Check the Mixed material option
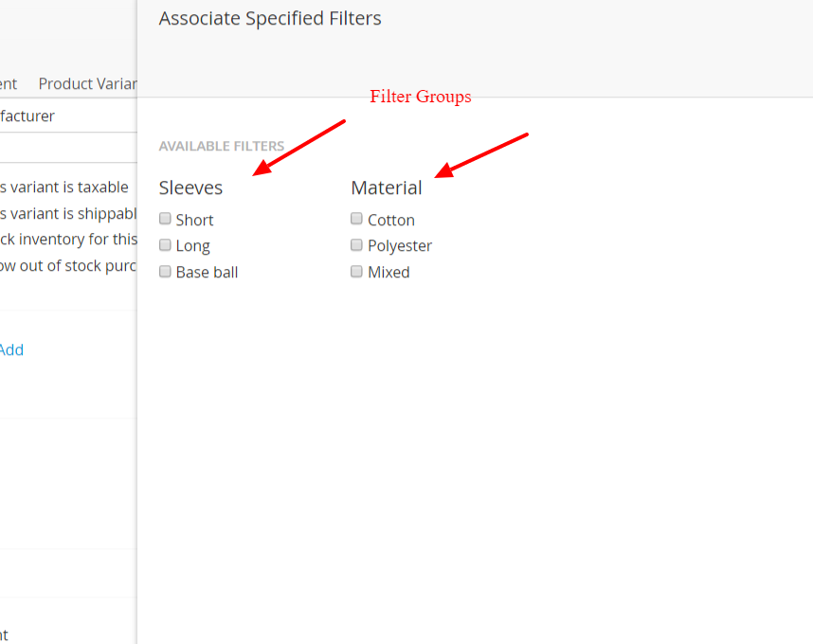813x644 pixels. pos(356,271)
